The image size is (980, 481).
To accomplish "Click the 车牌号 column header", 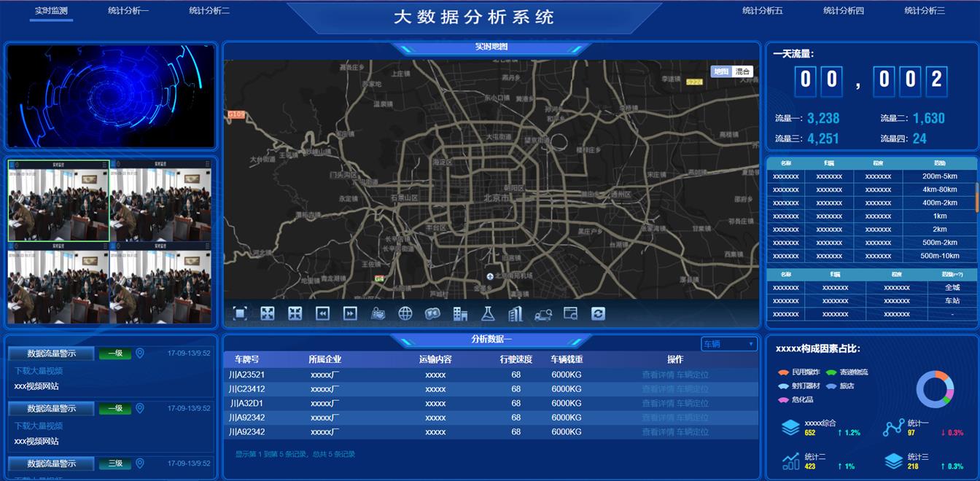I will tap(246, 359).
